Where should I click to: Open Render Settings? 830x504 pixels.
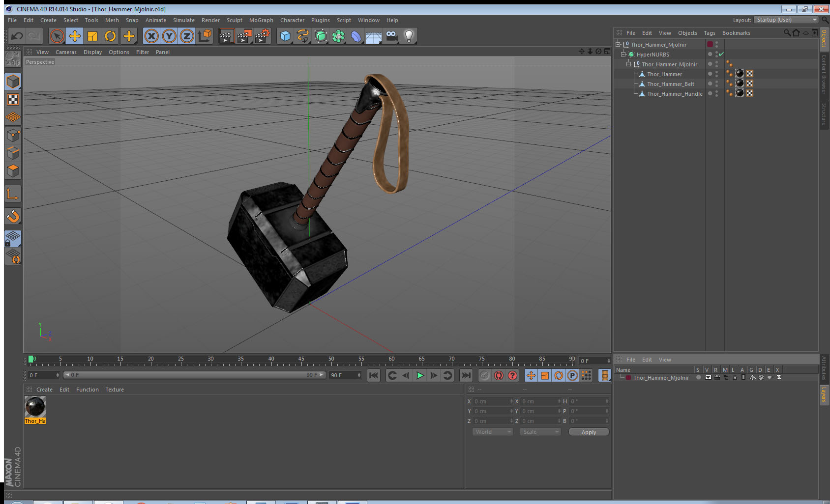tap(263, 36)
